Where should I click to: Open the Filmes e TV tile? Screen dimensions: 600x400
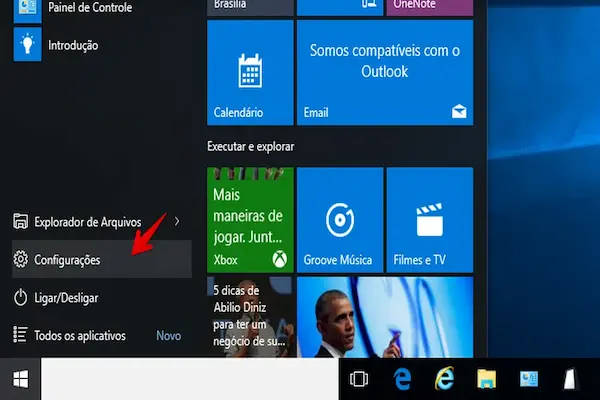[x=429, y=219]
